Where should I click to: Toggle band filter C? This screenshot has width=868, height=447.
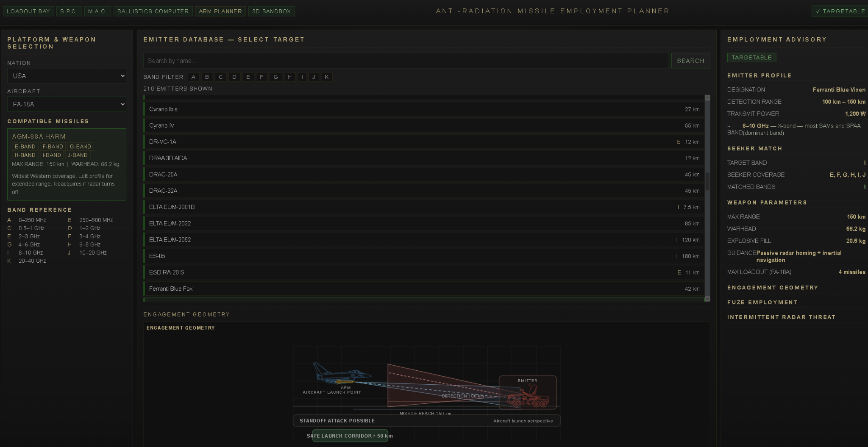[x=220, y=77]
